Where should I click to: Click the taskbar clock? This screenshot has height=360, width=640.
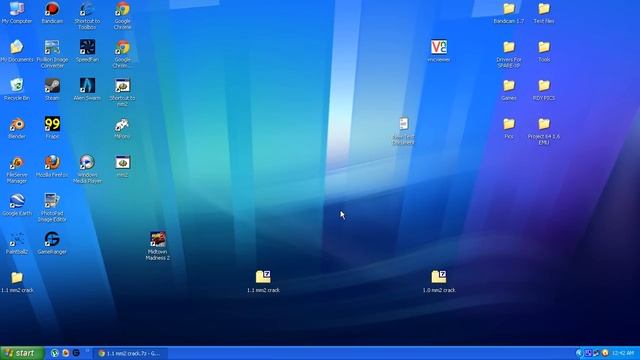(x=623, y=353)
